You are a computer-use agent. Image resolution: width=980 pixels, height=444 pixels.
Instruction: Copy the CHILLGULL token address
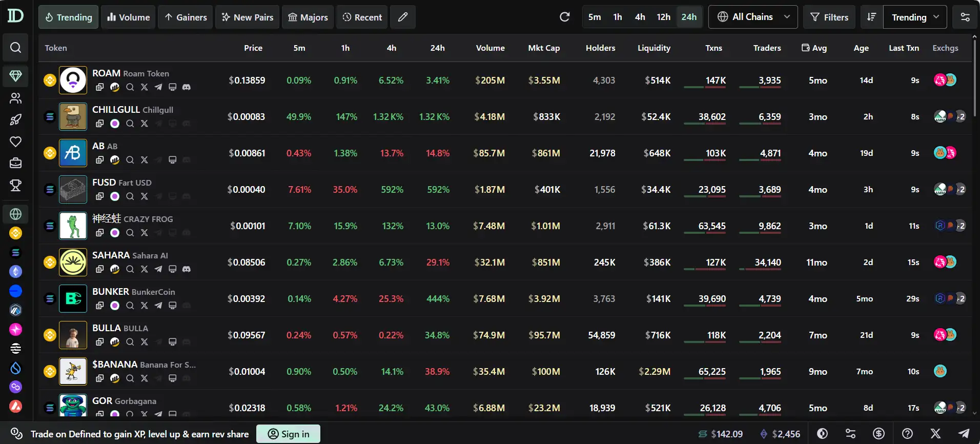click(x=100, y=124)
